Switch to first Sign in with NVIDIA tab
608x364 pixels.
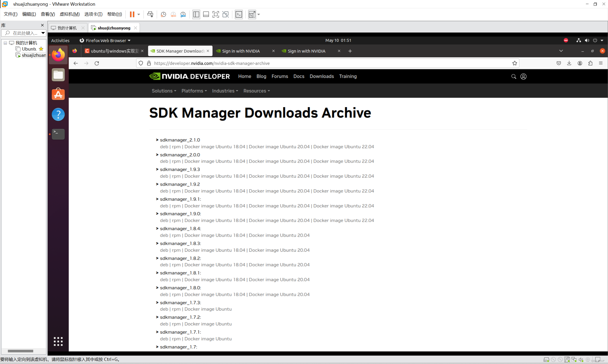tap(241, 51)
